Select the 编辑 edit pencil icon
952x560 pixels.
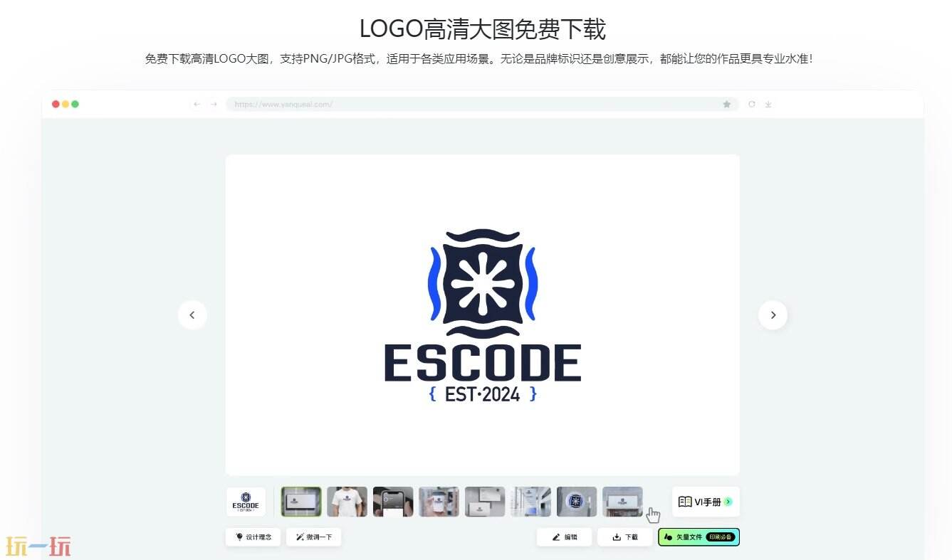coord(555,536)
